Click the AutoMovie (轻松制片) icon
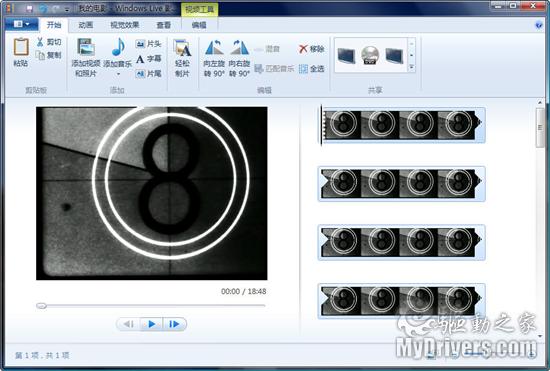The height and width of the screenshot is (371, 550). pyautogui.click(x=182, y=48)
